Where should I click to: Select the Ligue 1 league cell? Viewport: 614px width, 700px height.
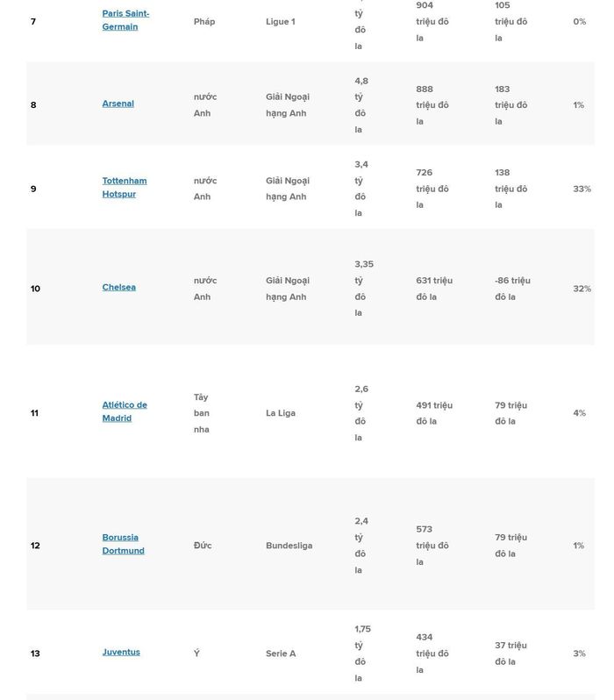281,21
